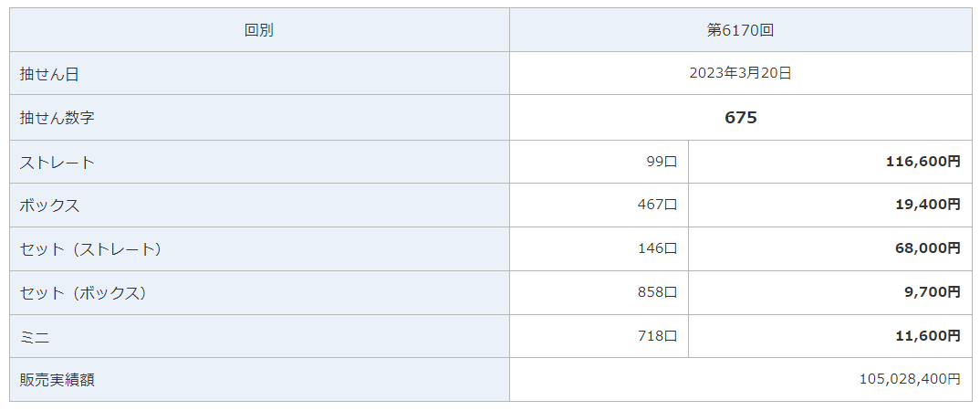980x411 pixels.
Task: Click the セット（ボックス） row label
Action: 84,293
